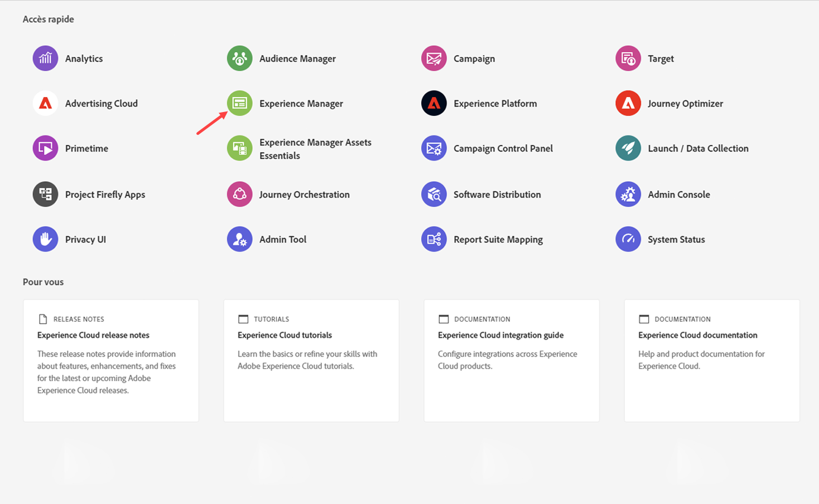This screenshot has width=819, height=504.
Task: Click the Campaign Control Panel label
Action: click(x=503, y=148)
